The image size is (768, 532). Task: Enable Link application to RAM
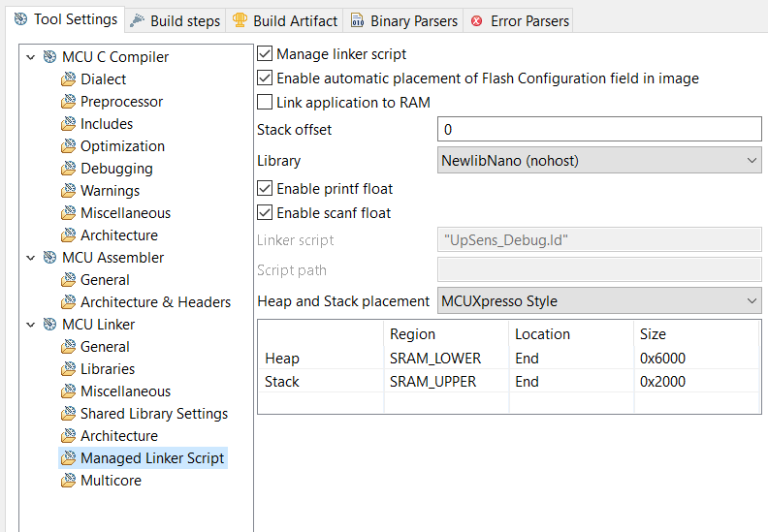pos(265,102)
